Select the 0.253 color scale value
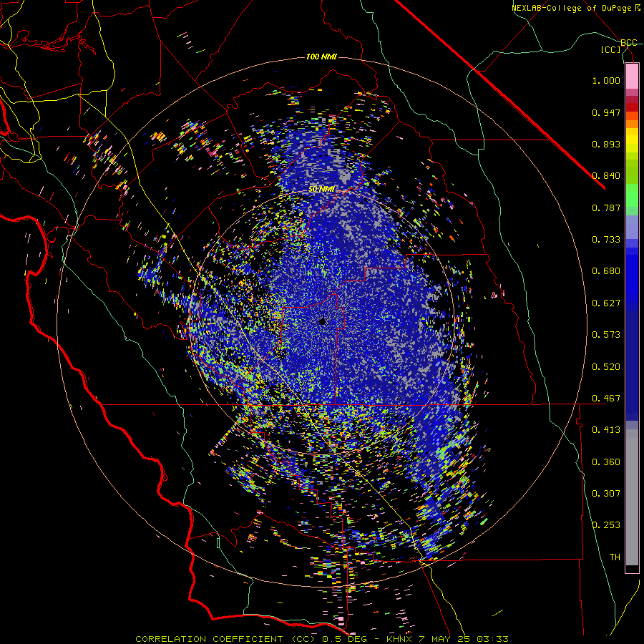The width and height of the screenshot is (644, 644). 606,525
